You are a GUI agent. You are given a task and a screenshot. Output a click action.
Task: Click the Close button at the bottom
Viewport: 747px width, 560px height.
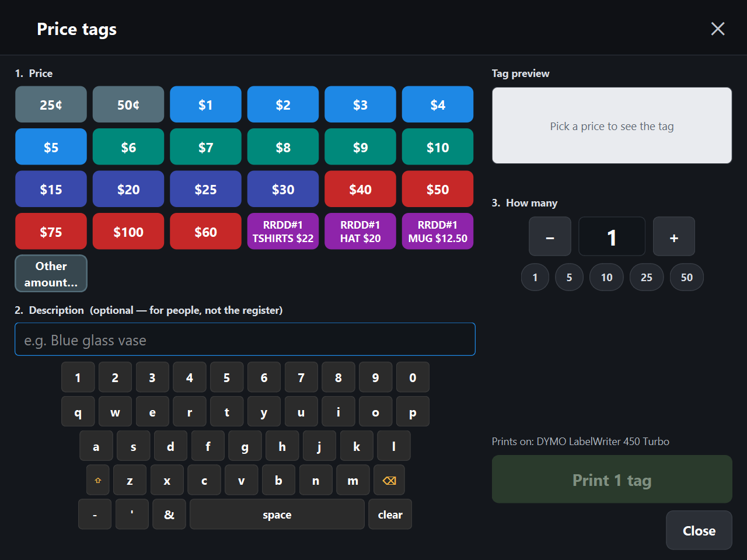(x=699, y=530)
